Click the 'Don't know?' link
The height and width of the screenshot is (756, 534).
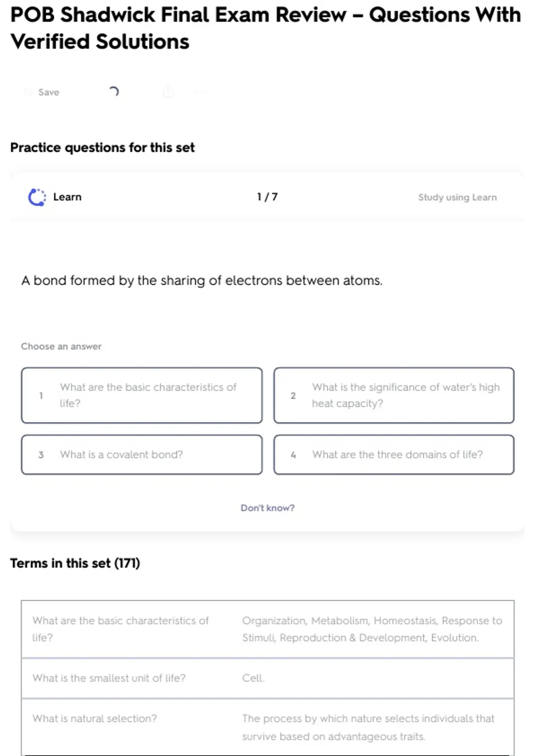tap(267, 508)
